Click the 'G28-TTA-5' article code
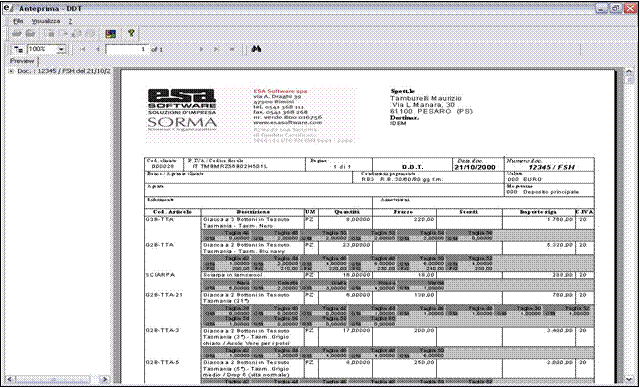 coord(162,362)
